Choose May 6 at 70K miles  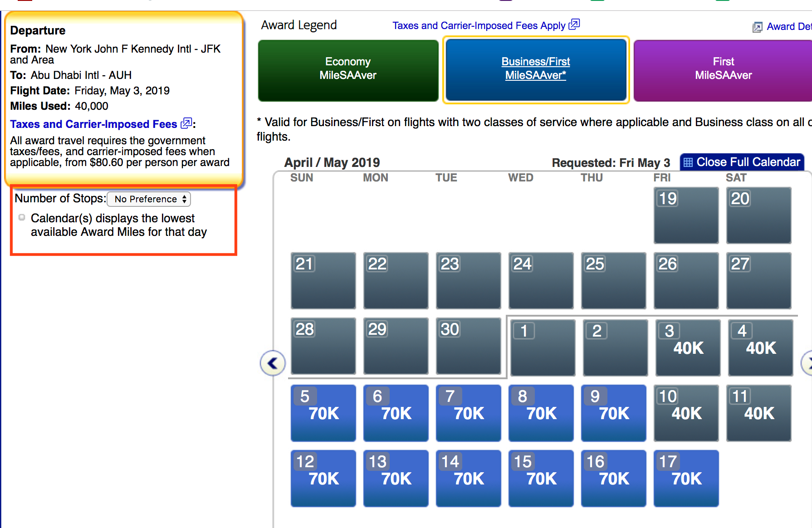396,413
